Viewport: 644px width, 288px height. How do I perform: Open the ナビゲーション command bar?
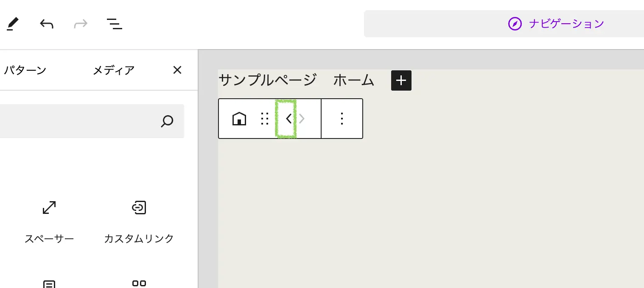[556, 24]
